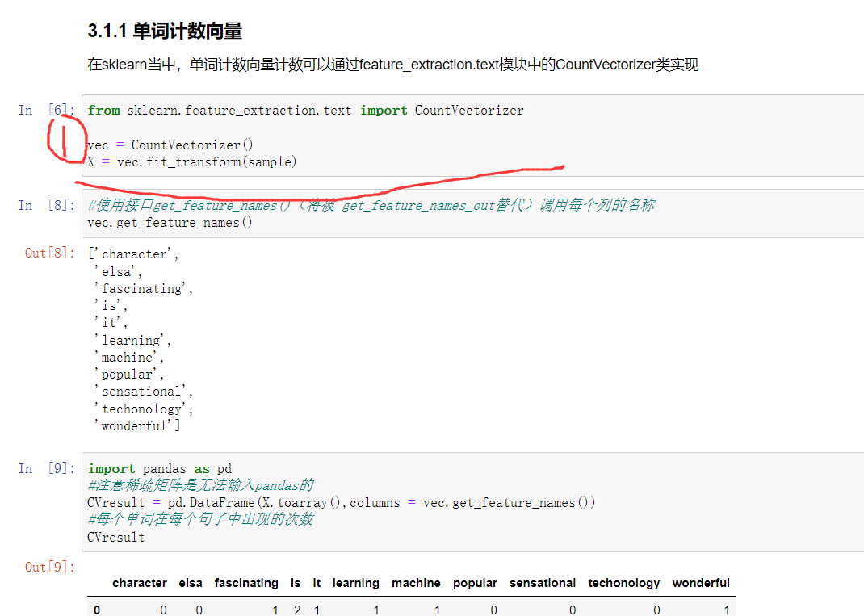Click output list item 'techonology'

pyautogui.click(x=143, y=409)
